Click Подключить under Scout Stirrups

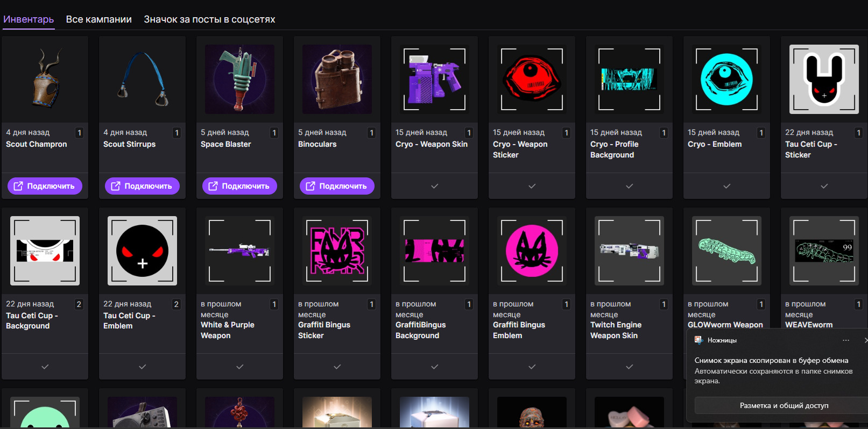coord(142,186)
